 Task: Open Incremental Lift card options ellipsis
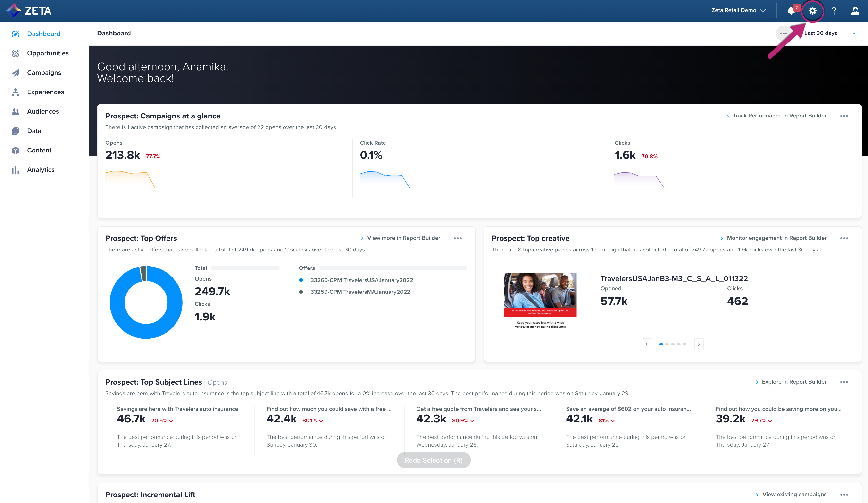coord(844,495)
